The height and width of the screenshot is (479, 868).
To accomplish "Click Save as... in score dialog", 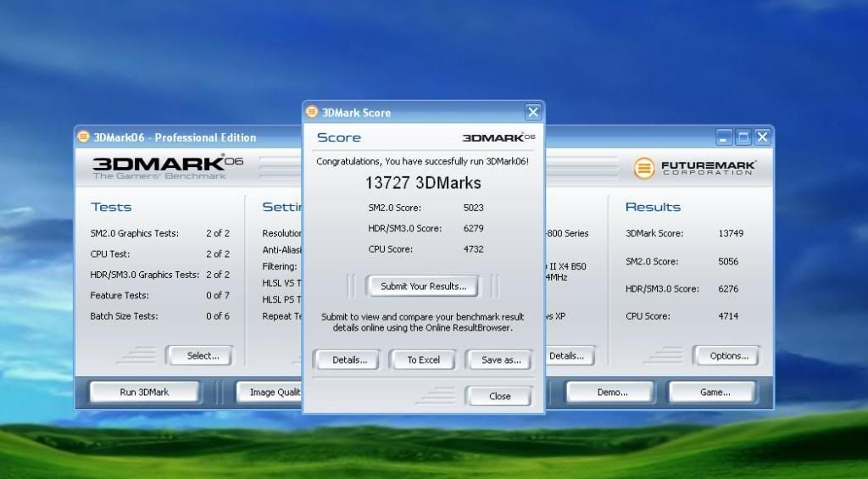I will 500,360.
